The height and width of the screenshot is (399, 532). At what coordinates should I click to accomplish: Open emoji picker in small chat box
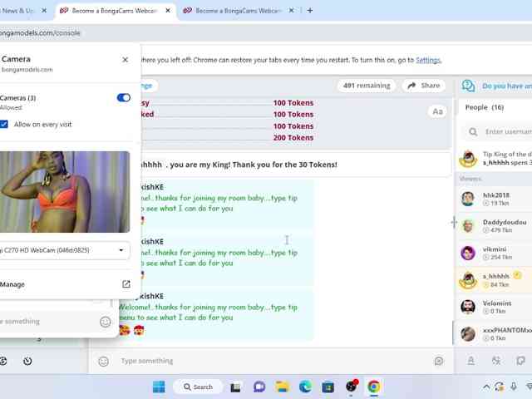[106, 322]
